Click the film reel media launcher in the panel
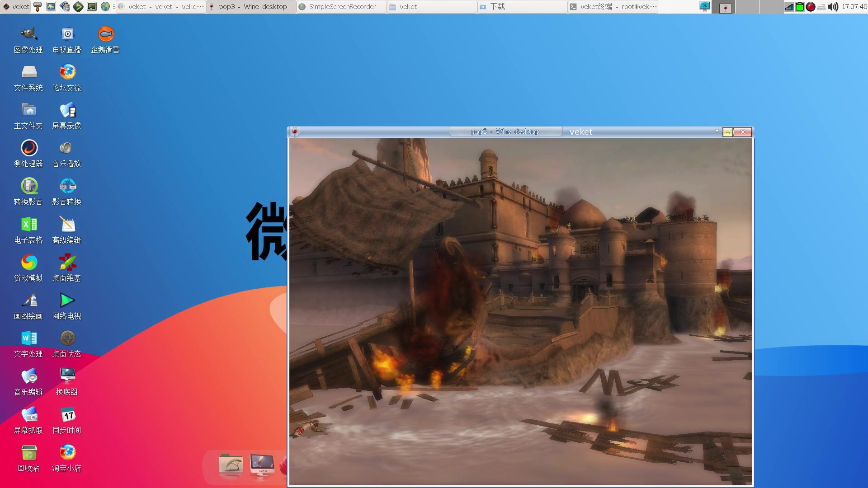Image resolution: width=868 pixels, height=488 pixels. click(65, 7)
